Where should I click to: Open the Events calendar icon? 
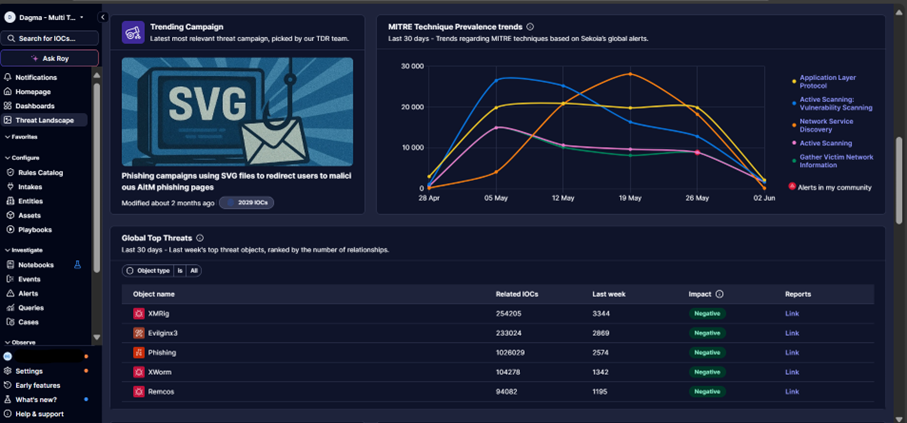click(10, 279)
